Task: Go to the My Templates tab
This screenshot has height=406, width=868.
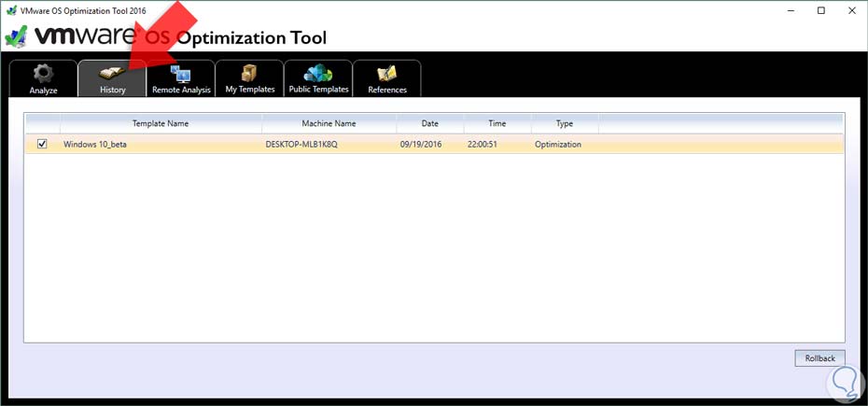Action: point(249,78)
